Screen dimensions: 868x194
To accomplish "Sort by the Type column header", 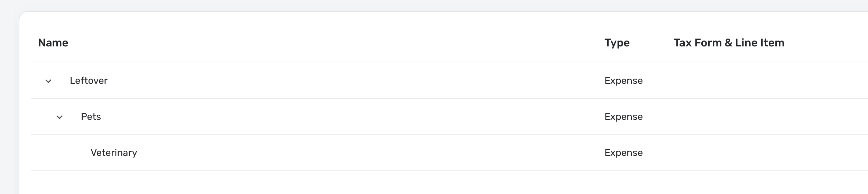I will [617, 43].
